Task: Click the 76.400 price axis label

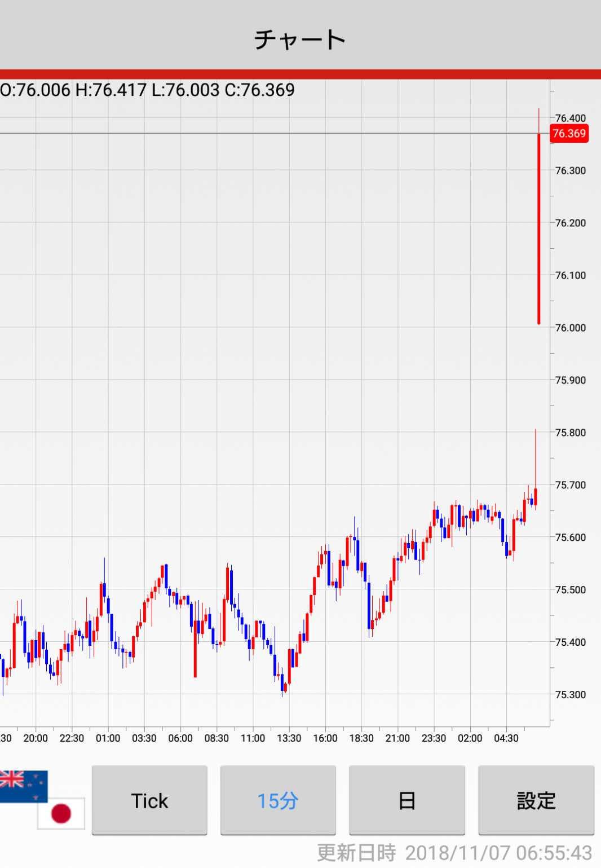Action: pyautogui.click(x=570, y=118)
